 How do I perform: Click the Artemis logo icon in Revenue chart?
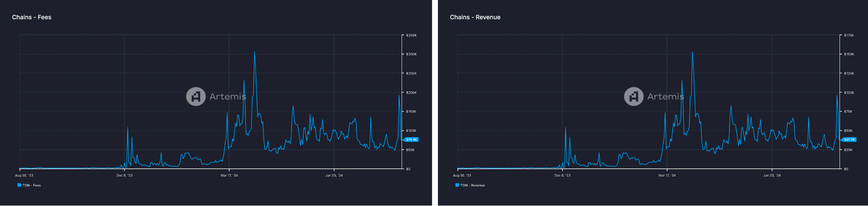(633, 97)
